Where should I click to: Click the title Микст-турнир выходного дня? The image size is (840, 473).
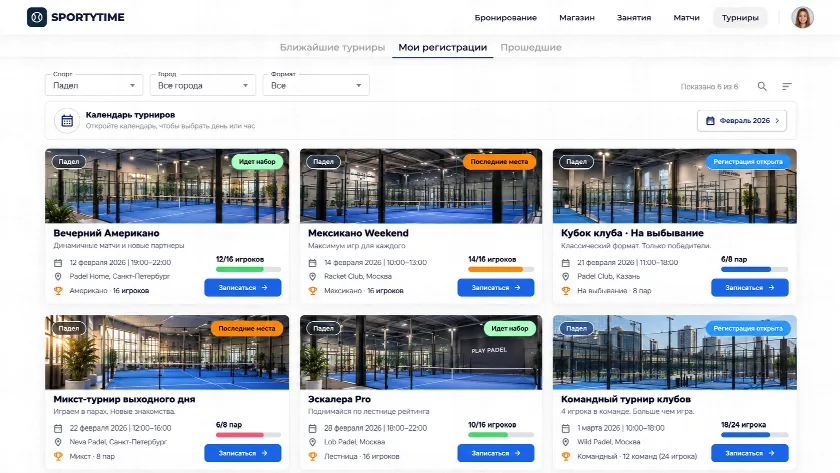124,399
